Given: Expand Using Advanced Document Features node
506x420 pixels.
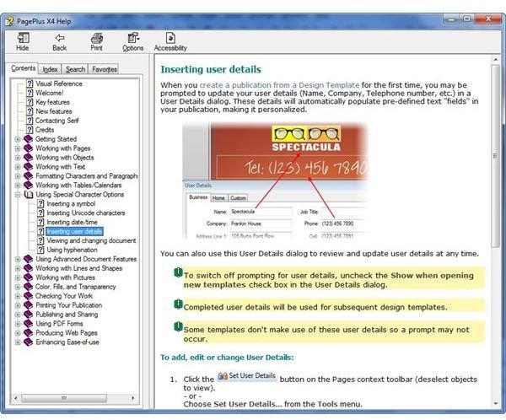Looking at the screenshot, I should click(x=18, y=259).
